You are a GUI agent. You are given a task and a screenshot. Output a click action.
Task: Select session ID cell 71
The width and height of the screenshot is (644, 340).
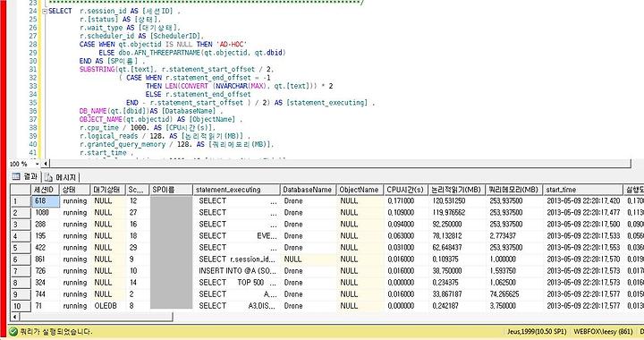46,306
